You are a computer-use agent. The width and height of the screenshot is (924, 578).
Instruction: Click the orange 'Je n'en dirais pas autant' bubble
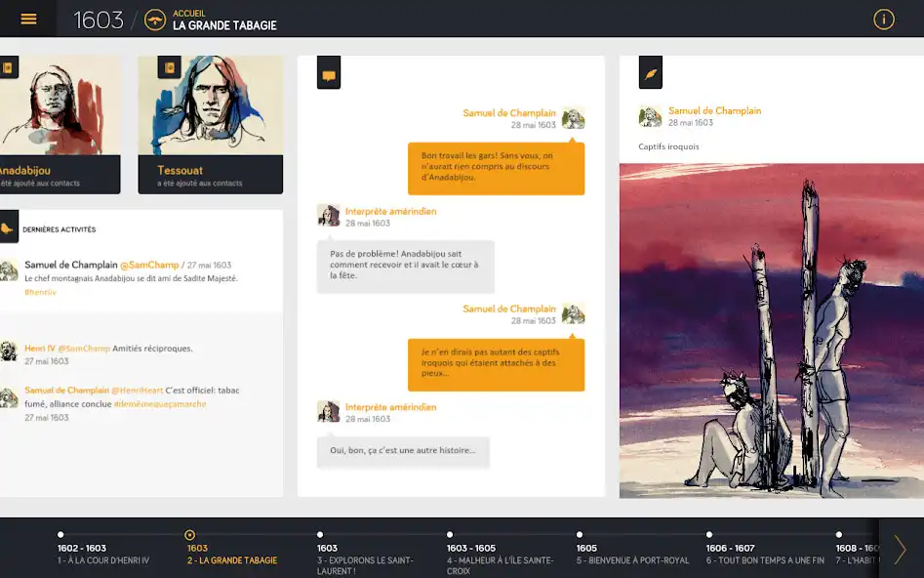[497, 364]
